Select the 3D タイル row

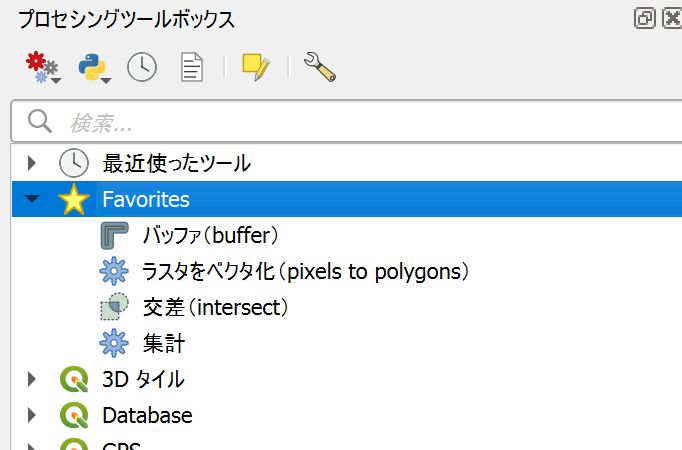pos(347,379)
